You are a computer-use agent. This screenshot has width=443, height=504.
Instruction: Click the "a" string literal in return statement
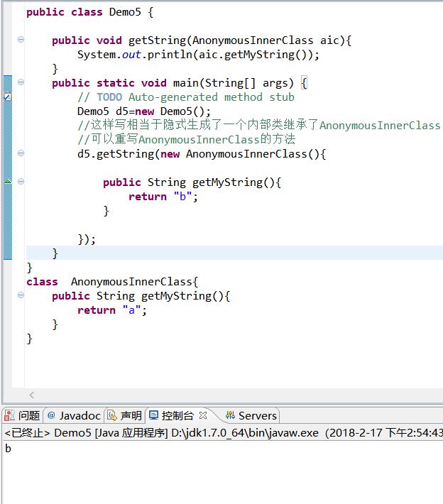131,310
